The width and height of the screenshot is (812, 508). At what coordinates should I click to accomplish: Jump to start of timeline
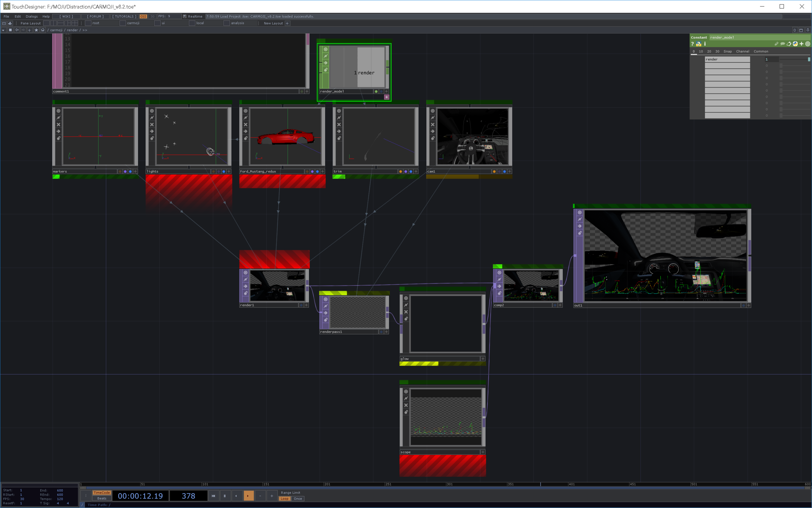coord(213,496)
